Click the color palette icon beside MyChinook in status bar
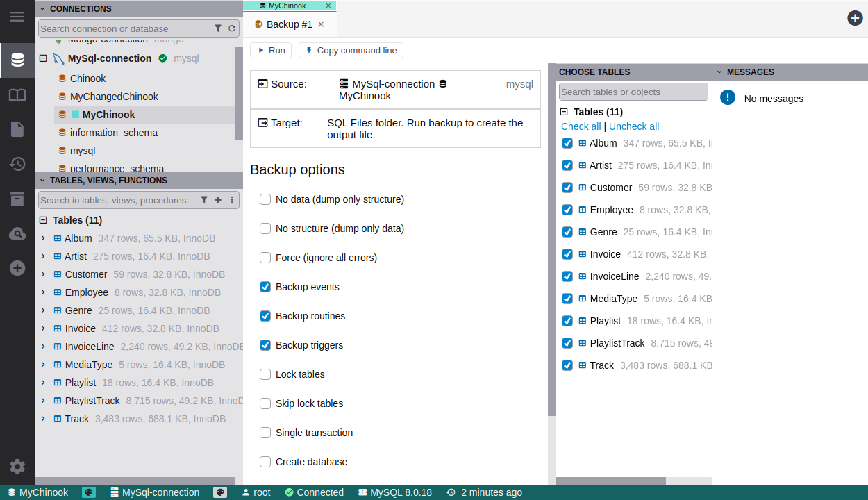 [89, 492]
